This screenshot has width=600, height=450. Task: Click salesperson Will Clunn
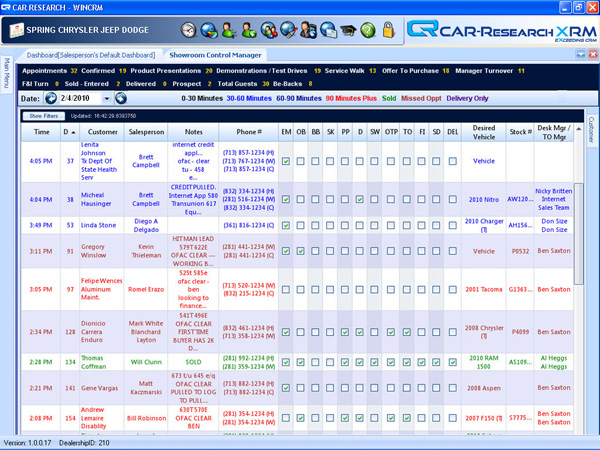coord(146,362)
